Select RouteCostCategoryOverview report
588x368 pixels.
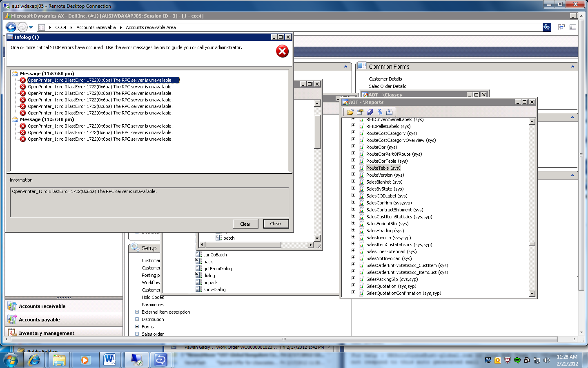(401, 140)
